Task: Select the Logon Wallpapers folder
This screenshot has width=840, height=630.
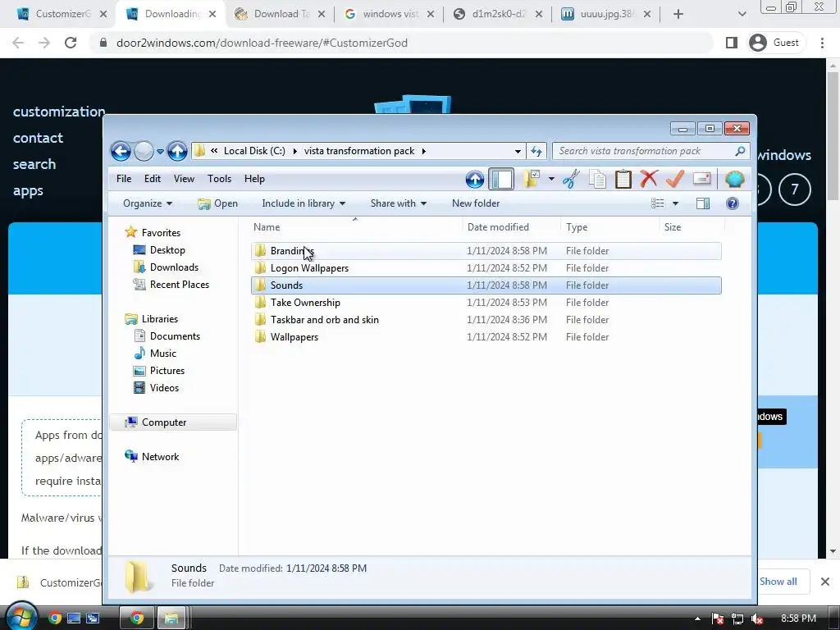Action: coord(486,268)
